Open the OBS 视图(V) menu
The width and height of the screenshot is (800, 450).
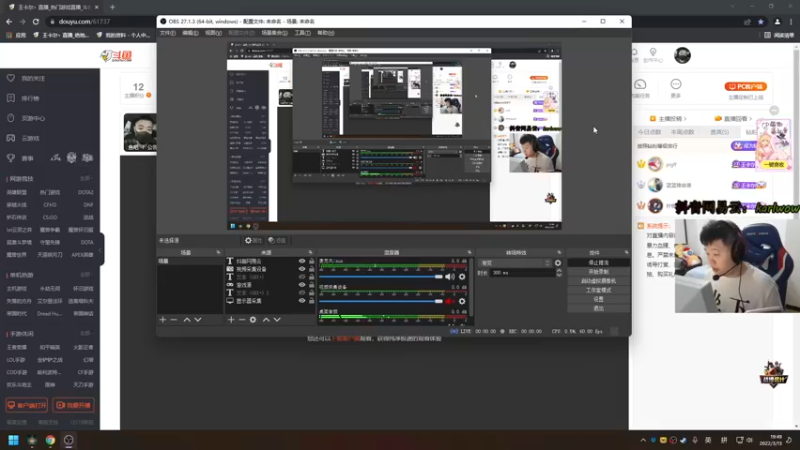click(x=213, y=33)
